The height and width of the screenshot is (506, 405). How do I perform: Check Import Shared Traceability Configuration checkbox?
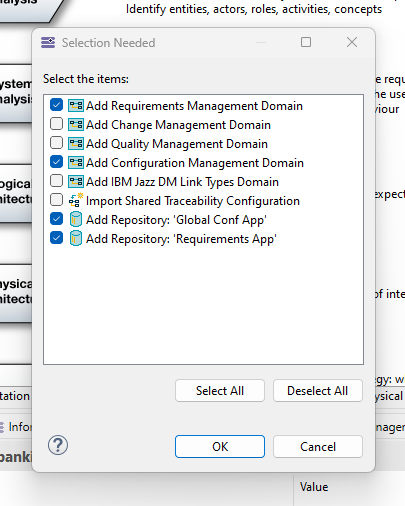point(56,200)
